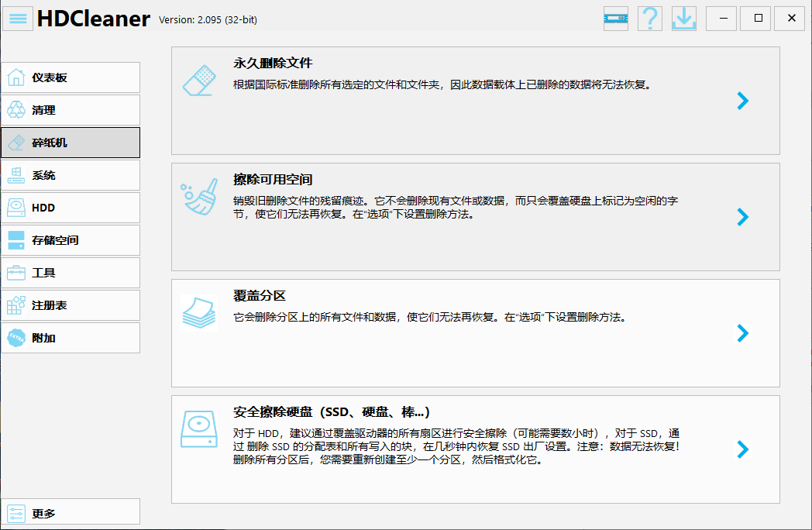Open the hamburger menu at top left
The image size is (812, 530).
pyautogui.click(x=18, y=18)
